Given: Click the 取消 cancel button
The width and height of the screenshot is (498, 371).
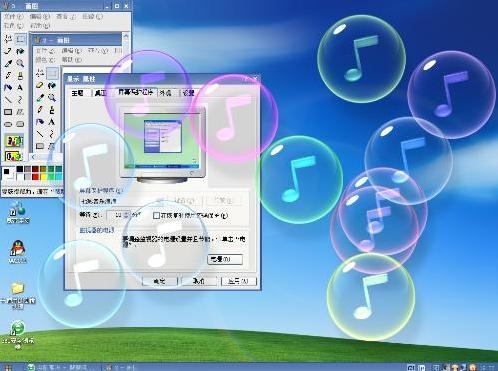Looking at the screenshot, I should point(199,281).
